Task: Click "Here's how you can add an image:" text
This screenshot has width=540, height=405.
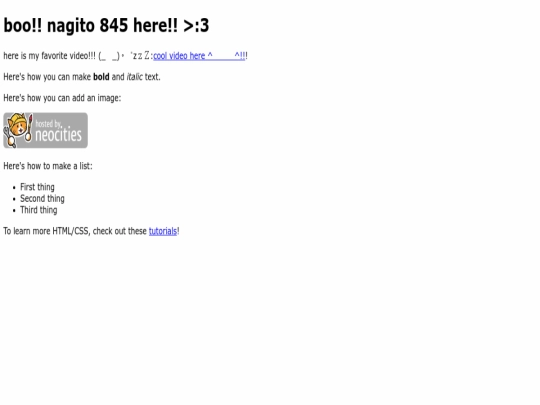Action: click(x=62, y=98)
